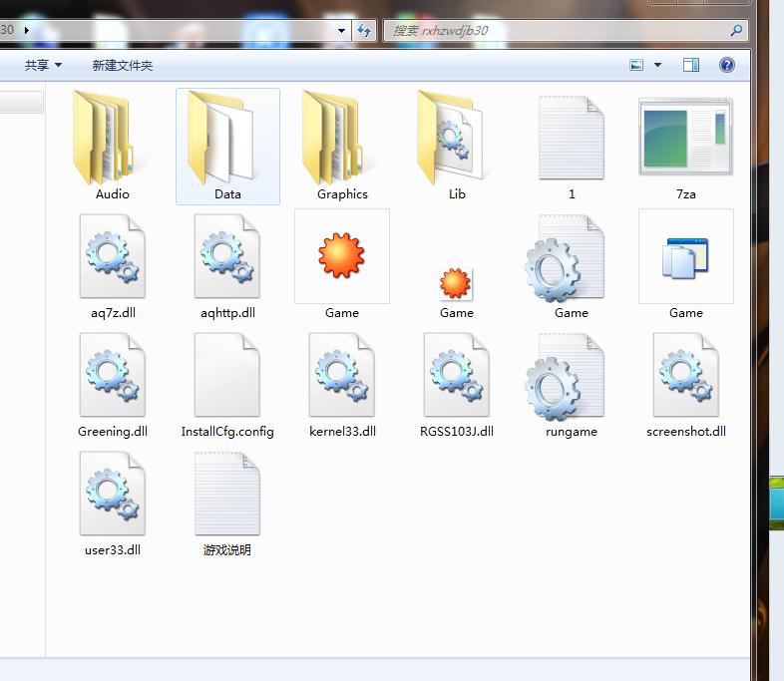This screenshot has width=784, height=681.
Task: Select the Lib folder
Action: point(457,147)
